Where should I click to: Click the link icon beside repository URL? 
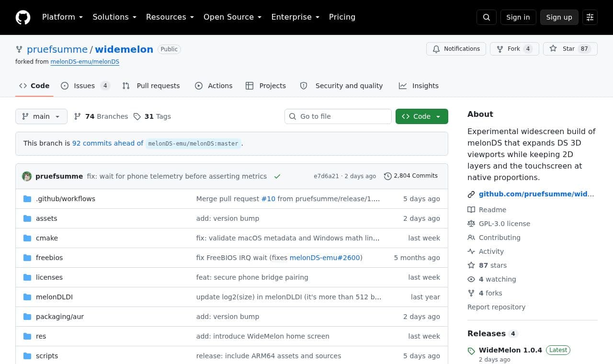coord(471,194)
